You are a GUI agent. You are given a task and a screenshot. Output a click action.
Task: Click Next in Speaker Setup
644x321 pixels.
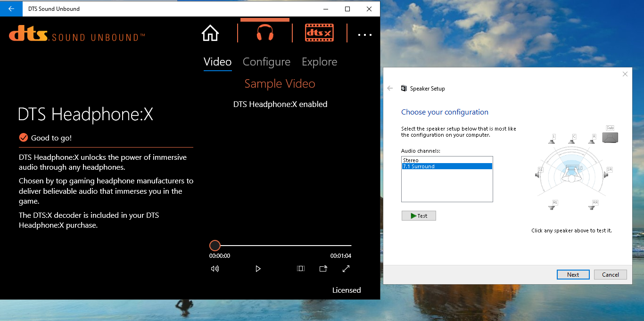pos(573,274)
